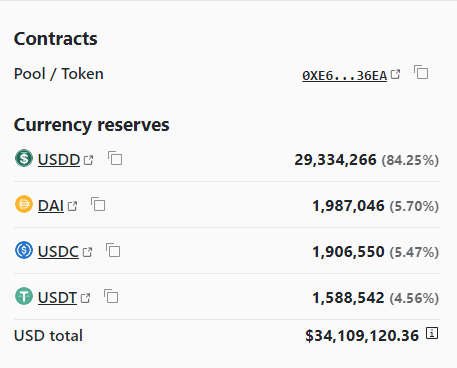Click the orange DAI token logo

click(24, 204)
